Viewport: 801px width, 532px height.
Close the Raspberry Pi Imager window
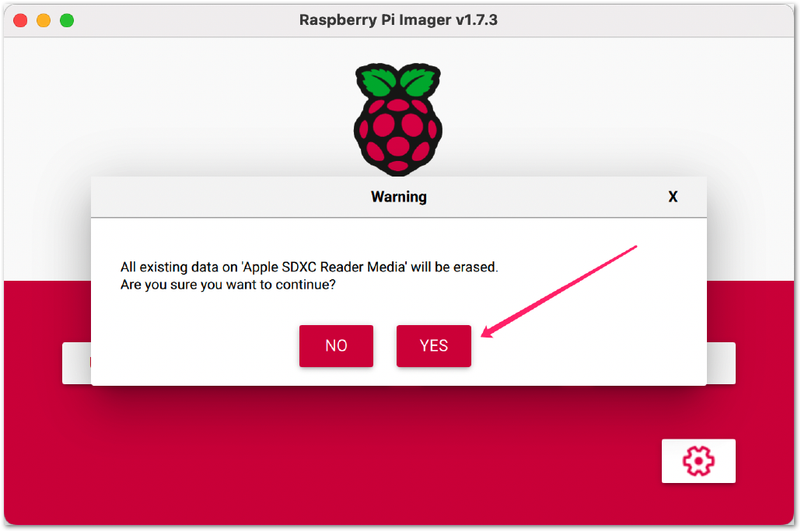pos(20,20)
